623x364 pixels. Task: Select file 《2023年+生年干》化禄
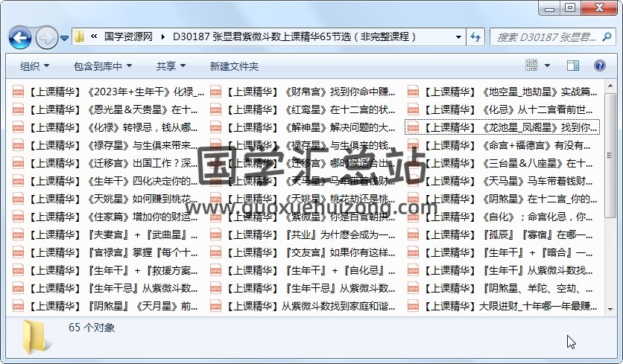pos(108,92)
